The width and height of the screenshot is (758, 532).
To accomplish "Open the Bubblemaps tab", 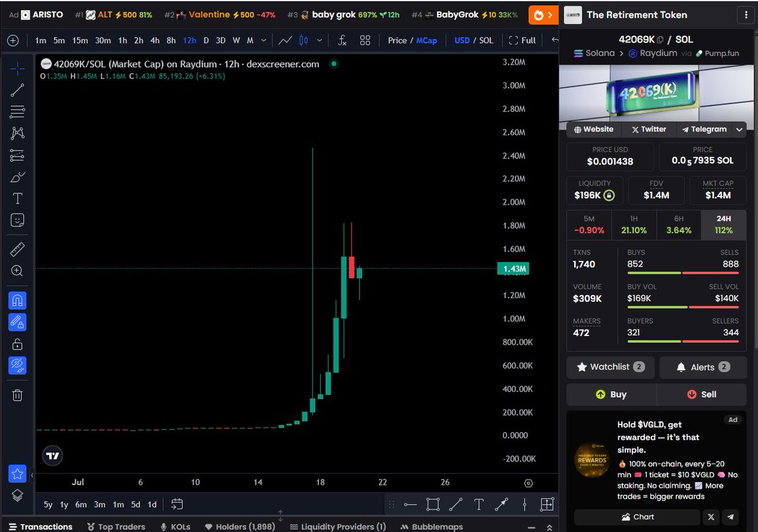I will click(431, 526).
